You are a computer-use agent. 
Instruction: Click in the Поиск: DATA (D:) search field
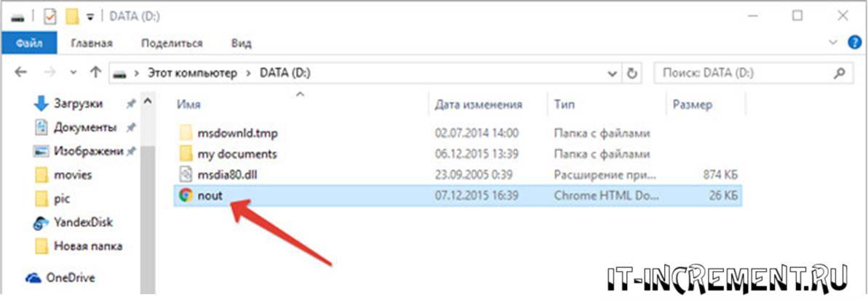[x=742, y=73]
